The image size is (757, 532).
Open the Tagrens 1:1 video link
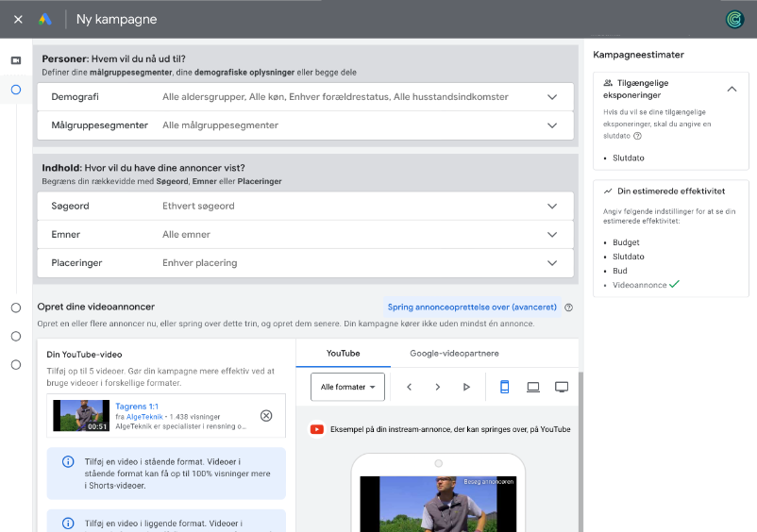[137, 407]
